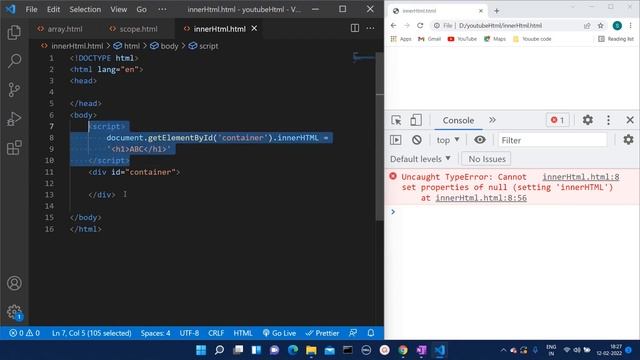Share this page icon in address bar
640x360 pixels.
[587, 25]
